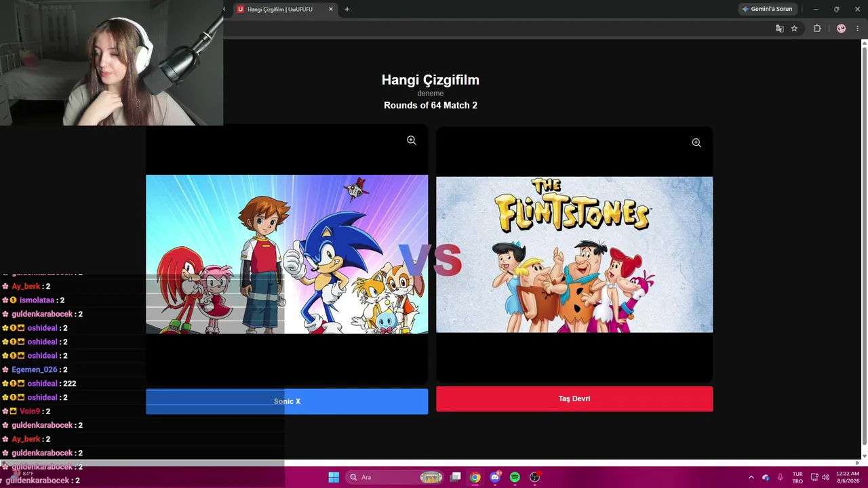Screen dimensions: 868x488
Task: Open a new browser tab
Action: coord(347,9)
